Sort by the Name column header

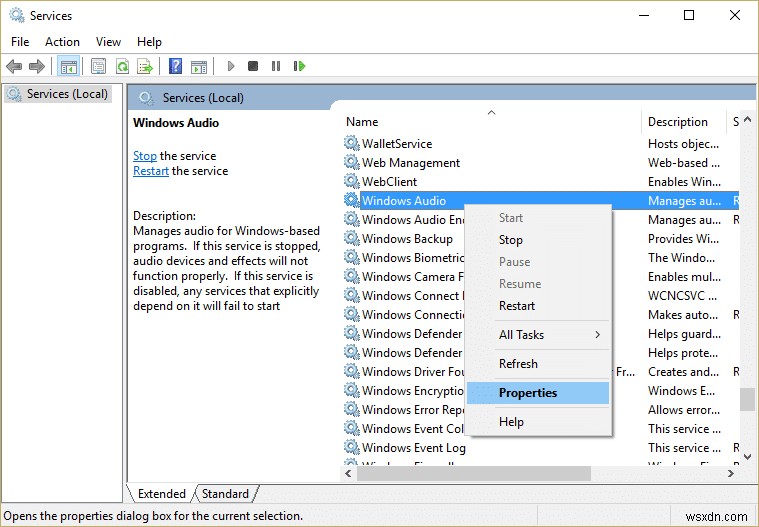tap(491, 121)
